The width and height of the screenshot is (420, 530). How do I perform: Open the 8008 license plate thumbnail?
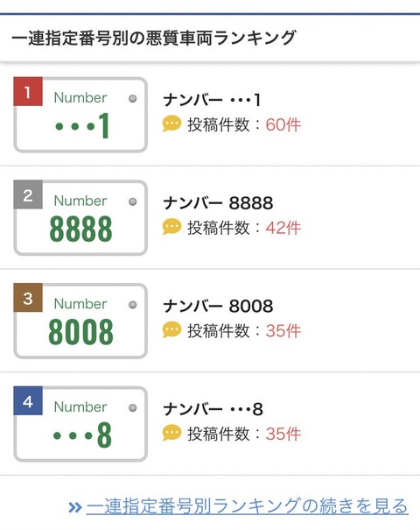coord(80,321)
